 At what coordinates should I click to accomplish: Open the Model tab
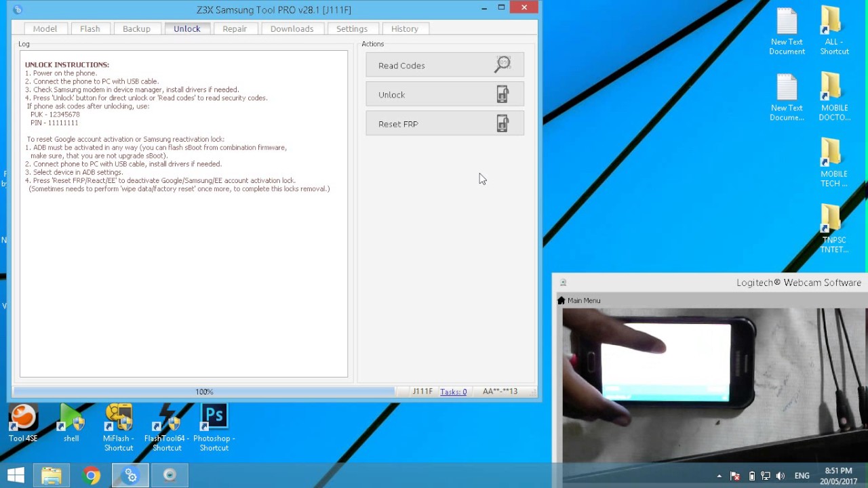[x=45, y=28]
